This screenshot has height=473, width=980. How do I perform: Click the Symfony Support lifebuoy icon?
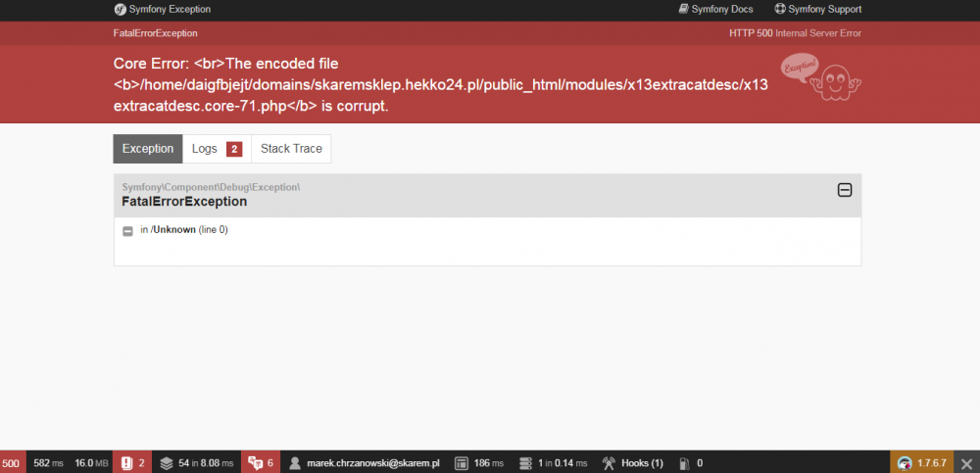[x=780, y=10]
